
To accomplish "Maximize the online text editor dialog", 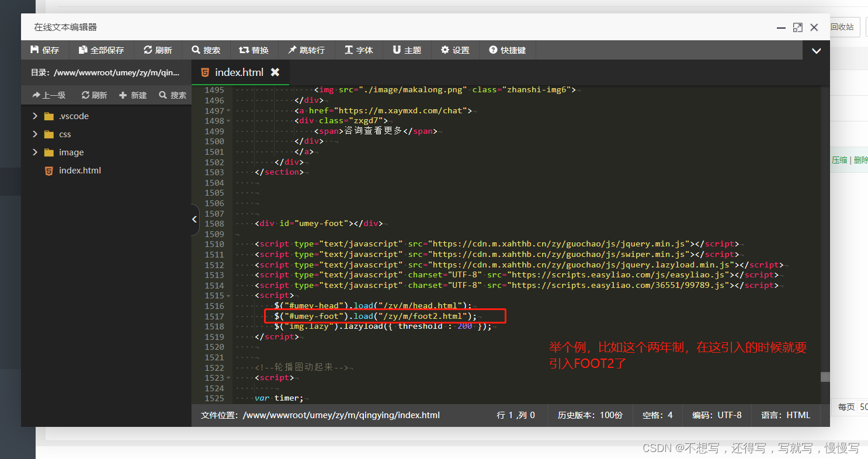I will 797,27.
